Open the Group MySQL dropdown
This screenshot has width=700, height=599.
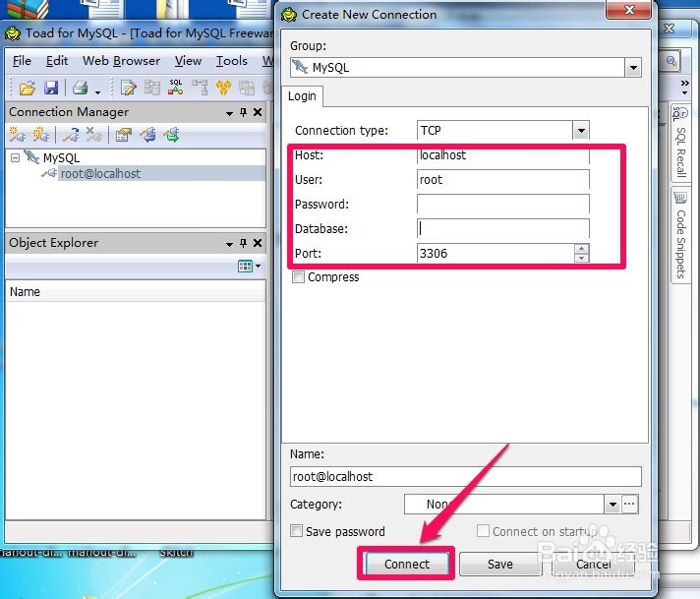(633, 68)
